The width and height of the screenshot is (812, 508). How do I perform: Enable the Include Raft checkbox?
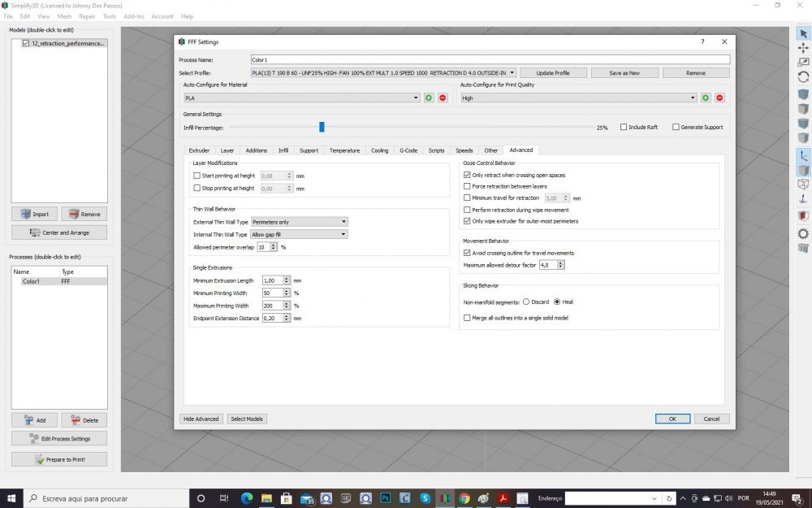click(x=624, y=127)
